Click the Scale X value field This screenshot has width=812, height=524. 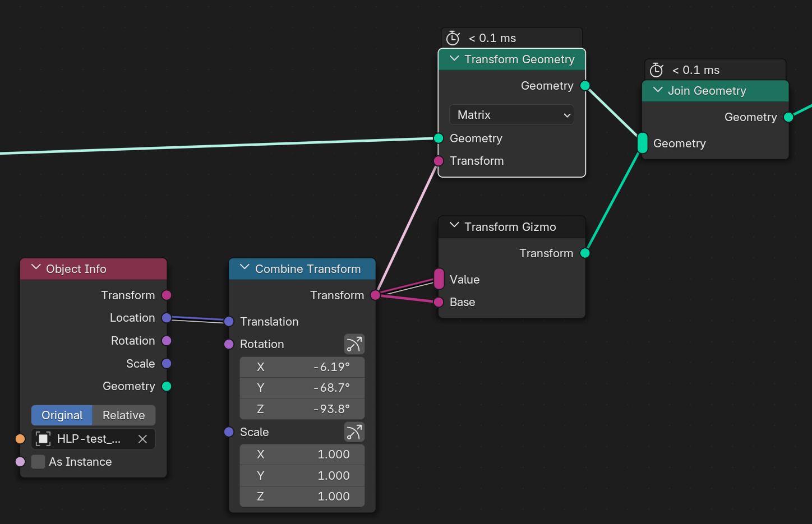tap(302, 455)
